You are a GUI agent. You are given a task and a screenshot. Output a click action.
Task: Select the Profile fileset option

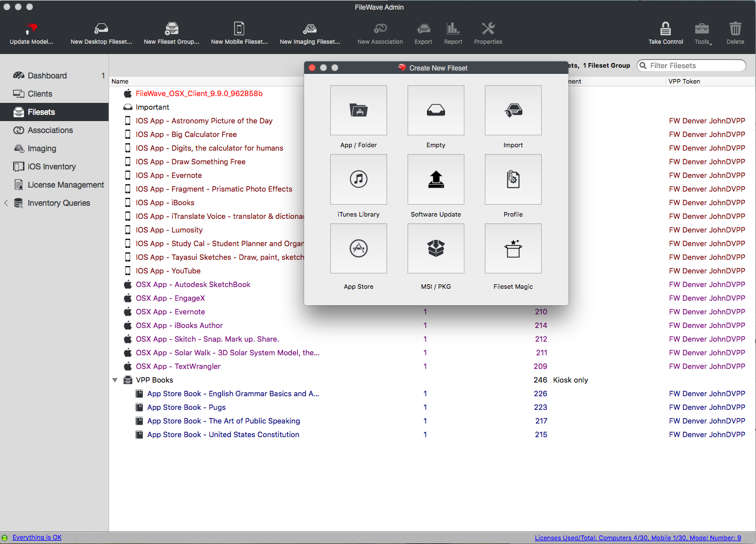click(x=513, y=179)
